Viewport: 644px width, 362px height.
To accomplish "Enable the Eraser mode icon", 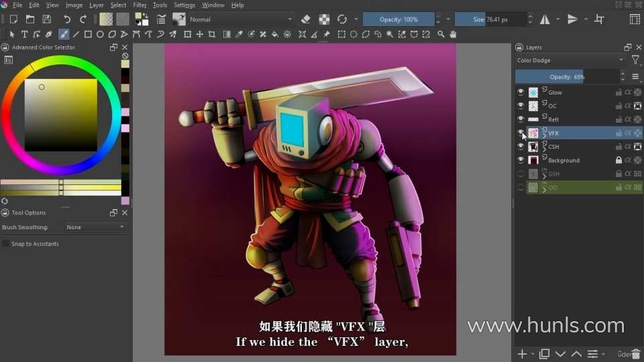I will point(306,19).
